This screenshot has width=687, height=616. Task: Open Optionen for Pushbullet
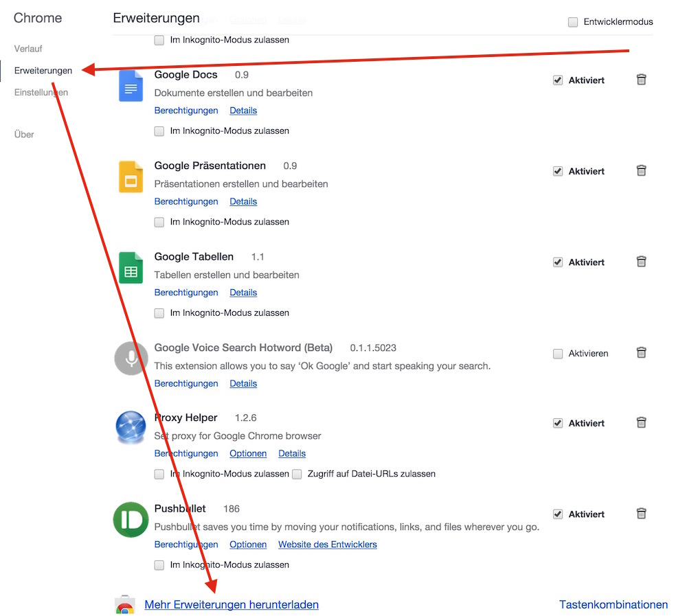point(248,544)
